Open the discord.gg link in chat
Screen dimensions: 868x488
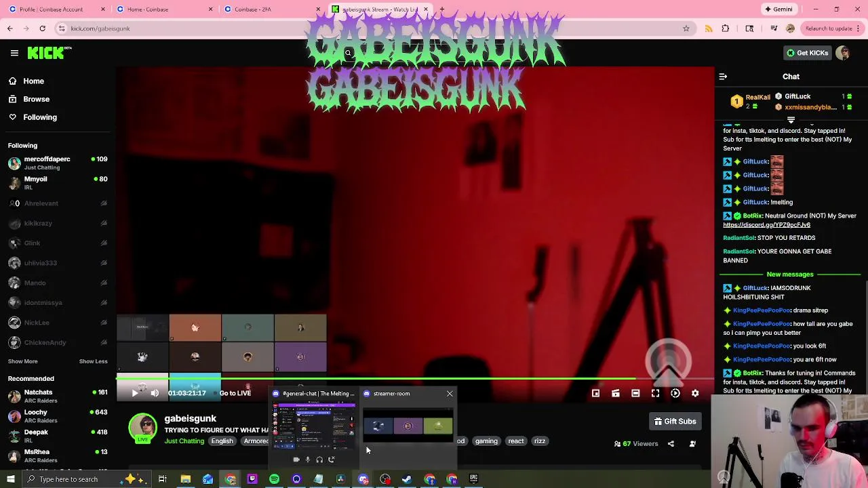coord(766,225)
